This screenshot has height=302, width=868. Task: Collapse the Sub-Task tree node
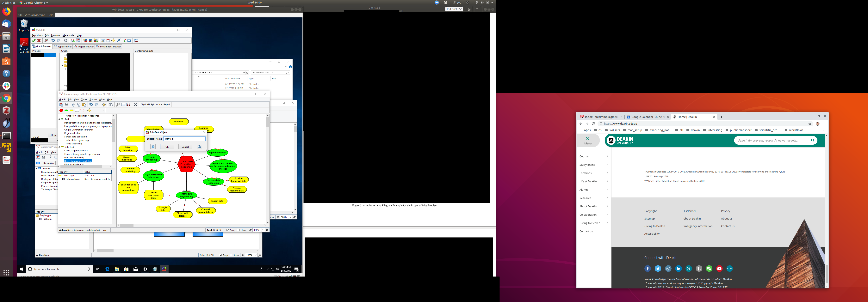coord(60,147)
